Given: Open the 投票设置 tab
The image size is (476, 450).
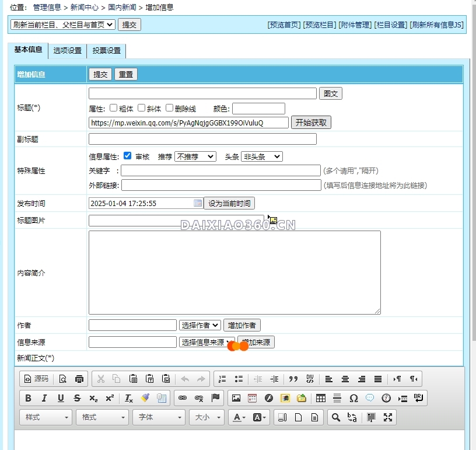Looking at the screenshot, I should 107,51.
